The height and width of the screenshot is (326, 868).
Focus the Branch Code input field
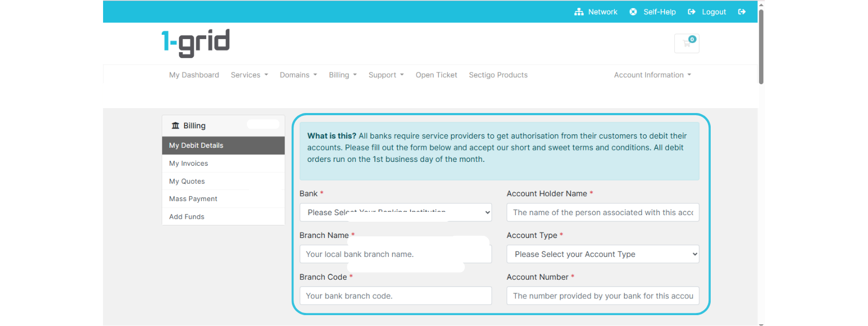point(395,296)
